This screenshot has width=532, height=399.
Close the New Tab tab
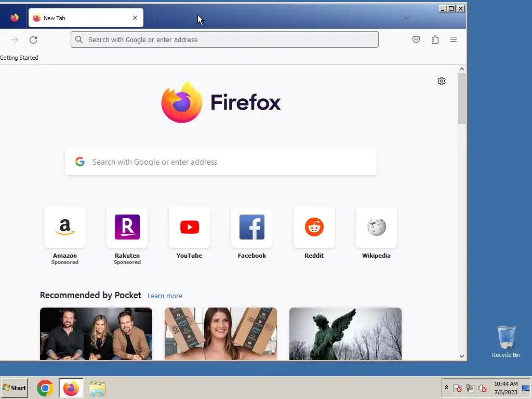point(135,18)
